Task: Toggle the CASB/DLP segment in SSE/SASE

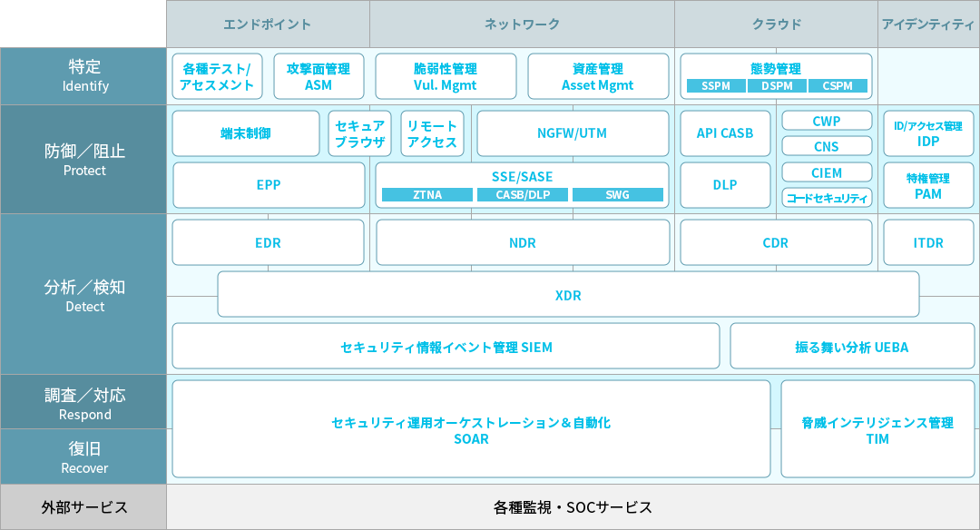Action: pos(523,193)
